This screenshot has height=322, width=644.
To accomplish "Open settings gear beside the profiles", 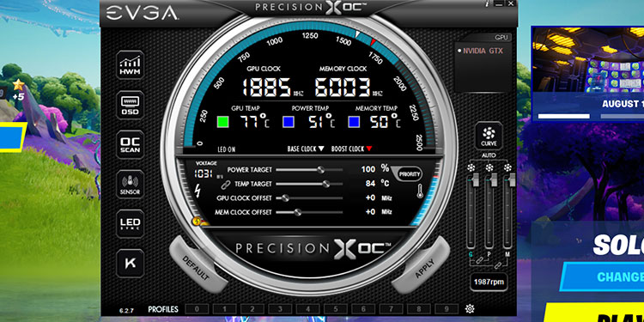I will click(x=470, y=309).
